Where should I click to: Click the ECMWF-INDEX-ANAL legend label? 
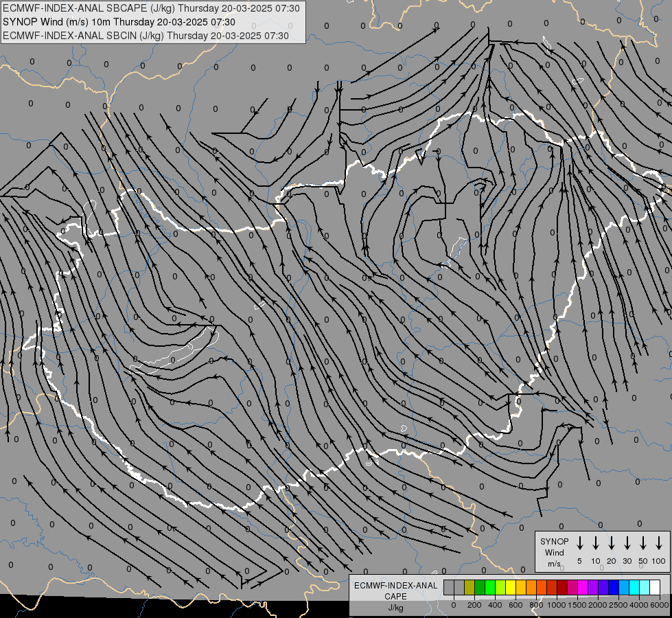[x=395, y=586]
